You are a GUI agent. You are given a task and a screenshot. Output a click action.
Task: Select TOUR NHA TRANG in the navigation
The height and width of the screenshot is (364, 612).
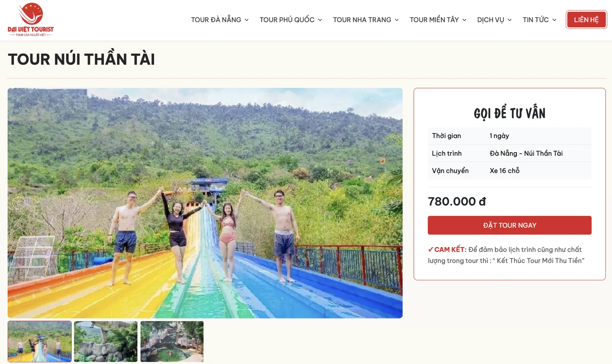362,19
